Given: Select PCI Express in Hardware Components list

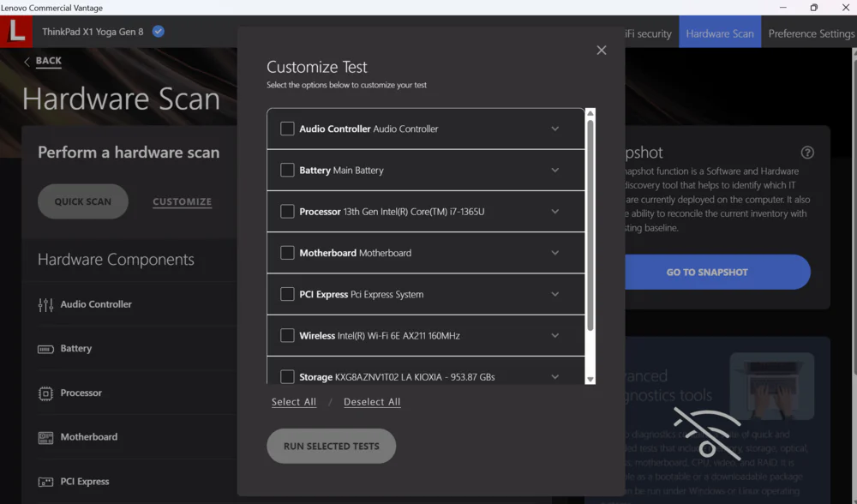Looking at the screenshot, I should point(85,482).
